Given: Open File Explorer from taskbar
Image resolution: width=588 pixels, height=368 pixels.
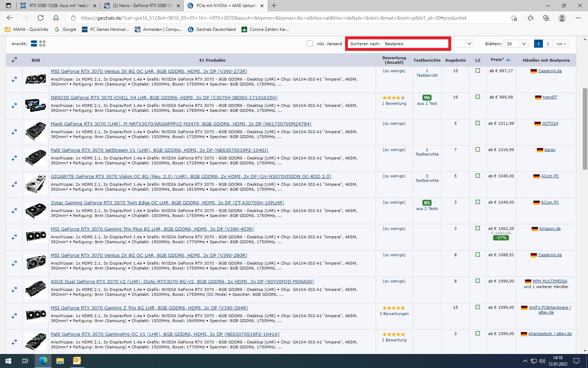Looking at the screenshot, I should pyautogui.click(x=60, y=361).
